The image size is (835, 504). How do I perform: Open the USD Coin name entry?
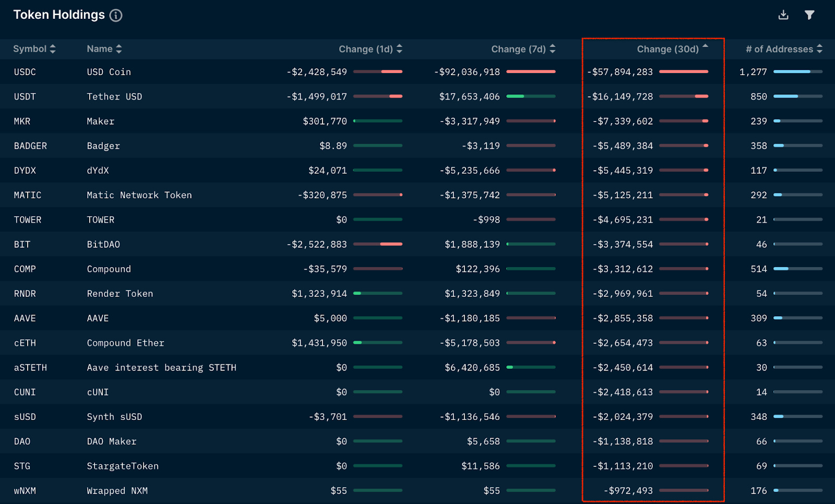pos(109,72)
